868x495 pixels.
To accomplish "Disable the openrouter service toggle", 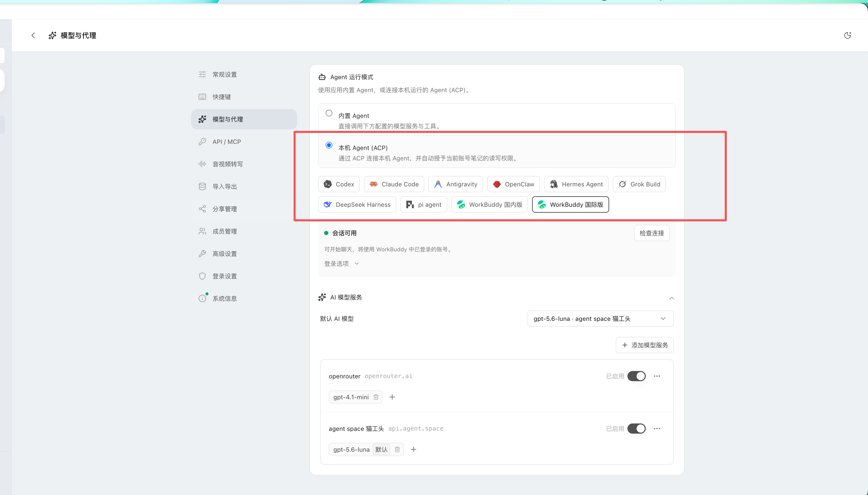I will [636, 376].
